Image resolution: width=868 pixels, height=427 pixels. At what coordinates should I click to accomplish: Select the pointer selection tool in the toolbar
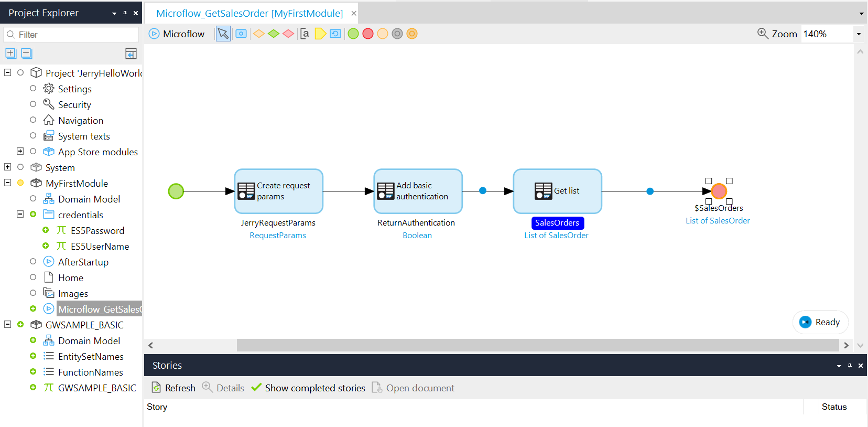coord(223,34)
